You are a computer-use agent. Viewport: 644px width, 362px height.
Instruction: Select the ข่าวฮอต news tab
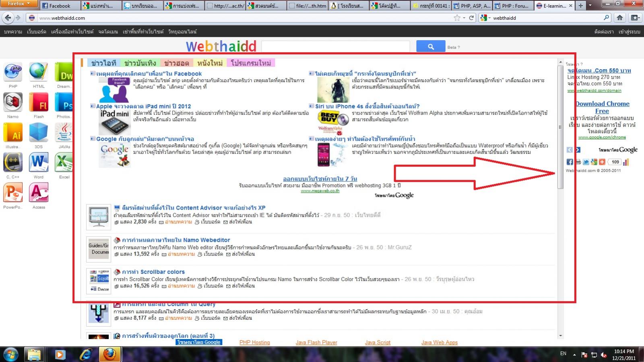[177, 63]
